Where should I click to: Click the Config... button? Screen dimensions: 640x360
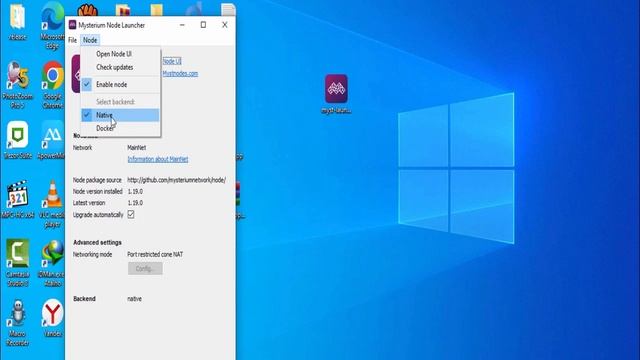pyautogui.click(x=145, y=269)
